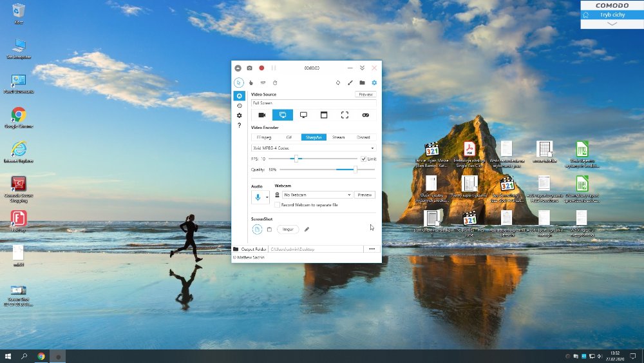The image size is (644, 363).
Task: Toggle mouse clicks overlay hand icon
Action: point(251,83)
